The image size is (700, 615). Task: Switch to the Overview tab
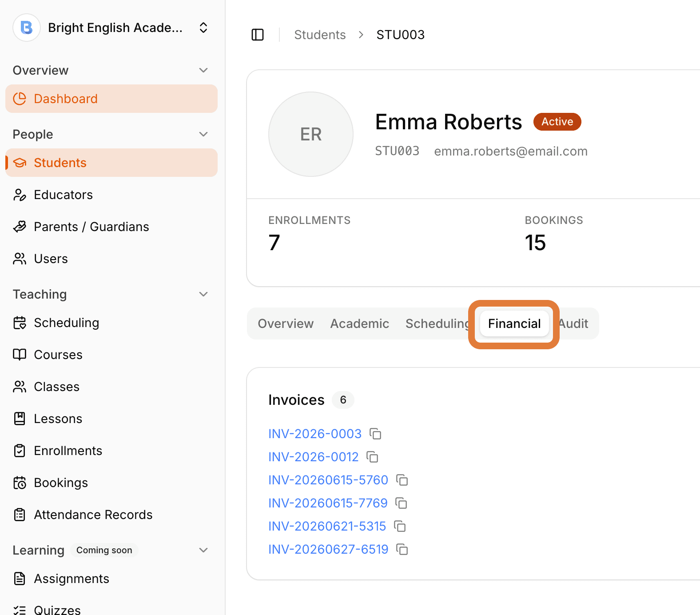(x=286, y=323)
